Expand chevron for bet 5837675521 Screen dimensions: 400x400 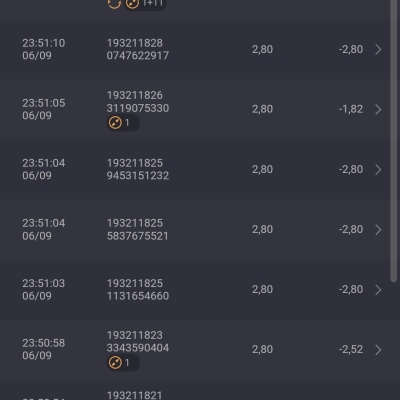click(378, 229)
